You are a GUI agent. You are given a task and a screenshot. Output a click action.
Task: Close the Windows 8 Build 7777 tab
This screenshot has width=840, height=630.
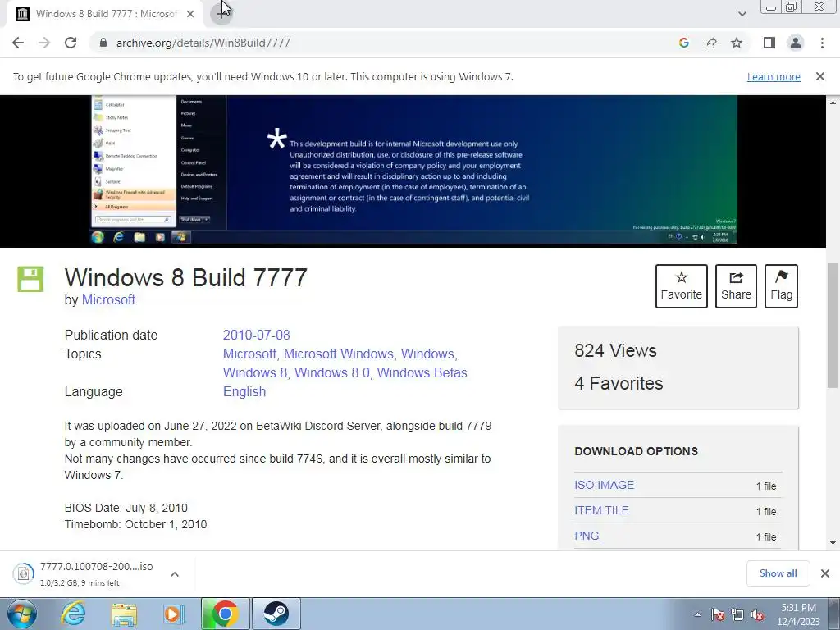[190, 14]
